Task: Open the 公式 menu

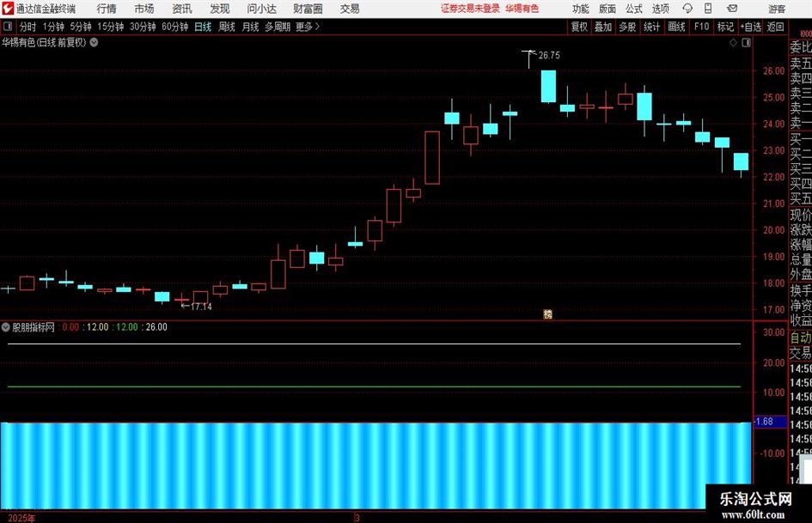Action: pyautogui.click(x=634, y=9)
